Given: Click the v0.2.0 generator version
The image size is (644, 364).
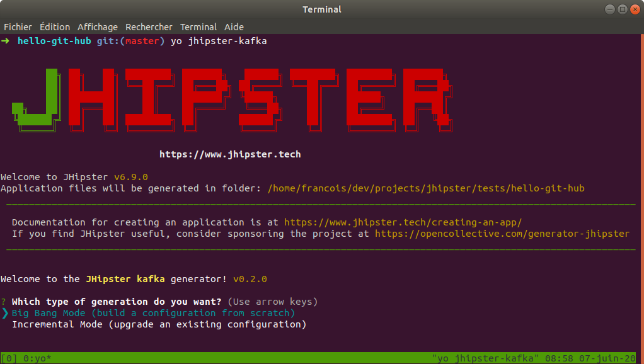Looking at the screenshot, I should pyautogui.click(x=250, y=279).
